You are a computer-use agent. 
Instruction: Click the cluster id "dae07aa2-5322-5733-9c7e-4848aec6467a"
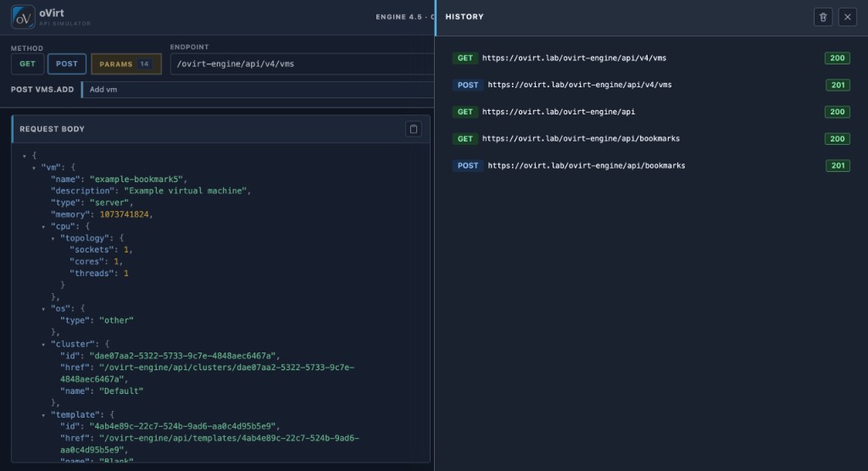coord(183,356)
